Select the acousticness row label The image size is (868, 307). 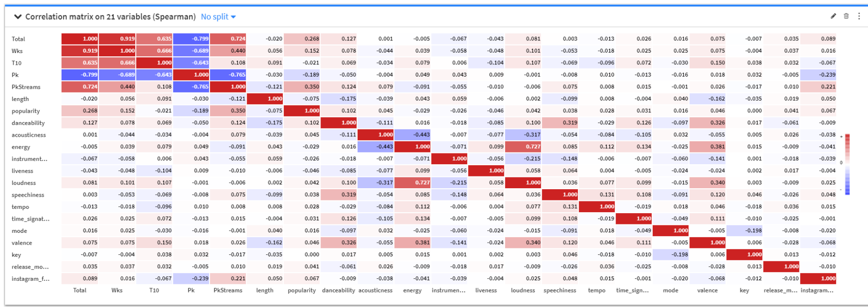coord(29,135)
